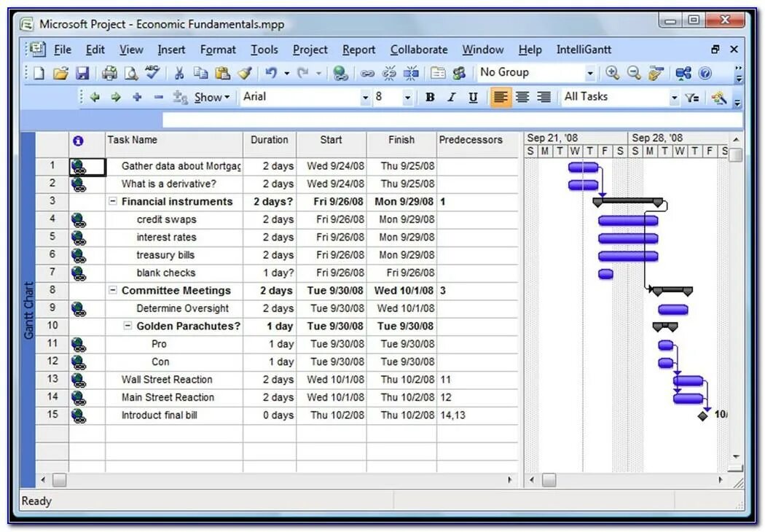Image resolution: width=765 pixels, height=532 pixels.
Task: Open the Undo history dropdown arrow
Action: [287, 73]
